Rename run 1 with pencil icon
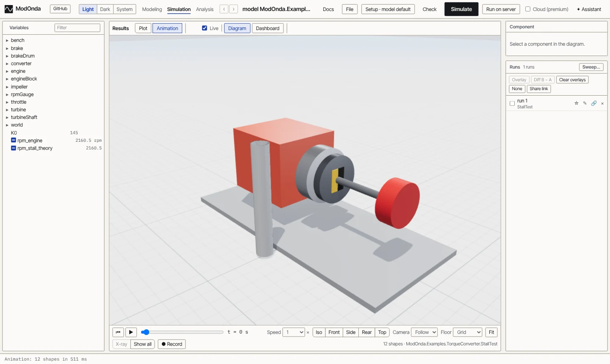 pos(585,103)
